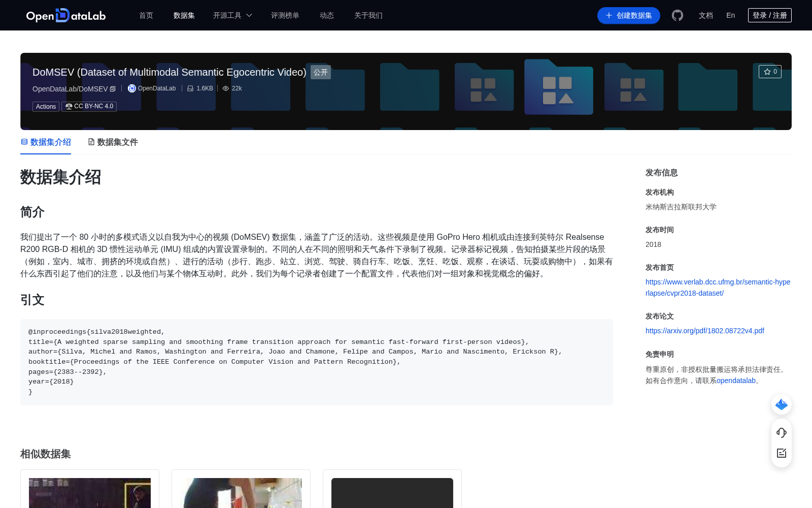Click the 22k view count
Viewport: 812px width, 508px height.
click(236, 88)
